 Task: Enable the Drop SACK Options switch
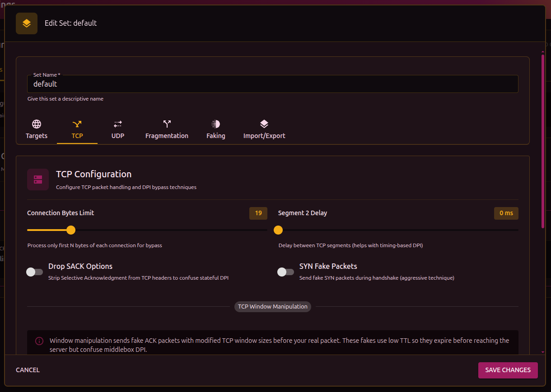click(34, 272)
